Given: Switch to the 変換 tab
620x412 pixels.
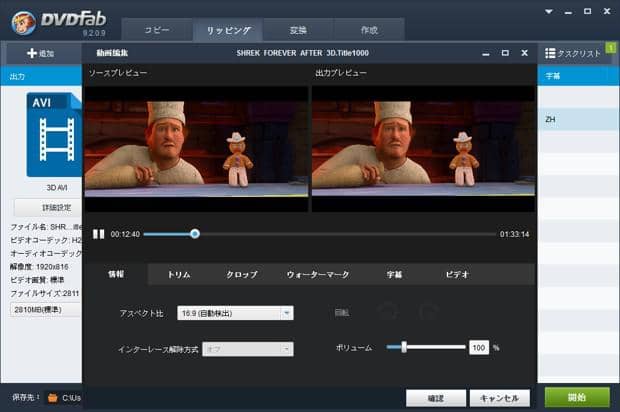Looking at the screenshot, I should pyautogui.click(x=298, y=30).
